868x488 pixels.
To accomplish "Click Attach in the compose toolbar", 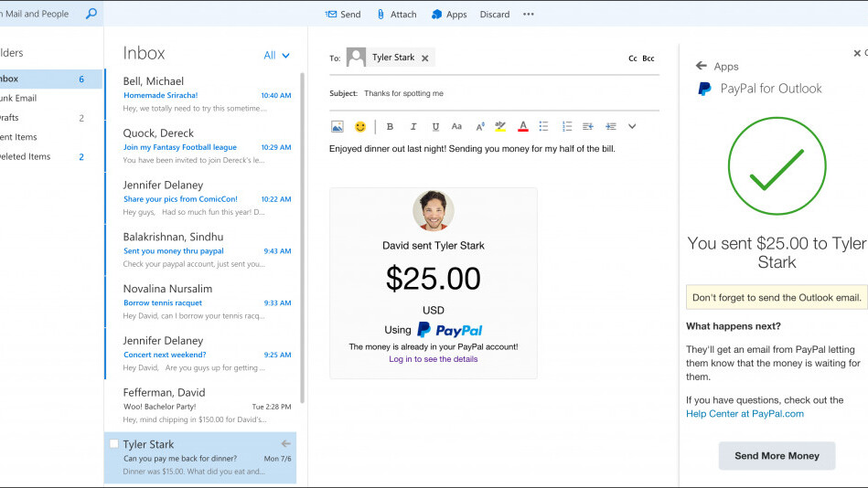I will [x=396, y=14].
